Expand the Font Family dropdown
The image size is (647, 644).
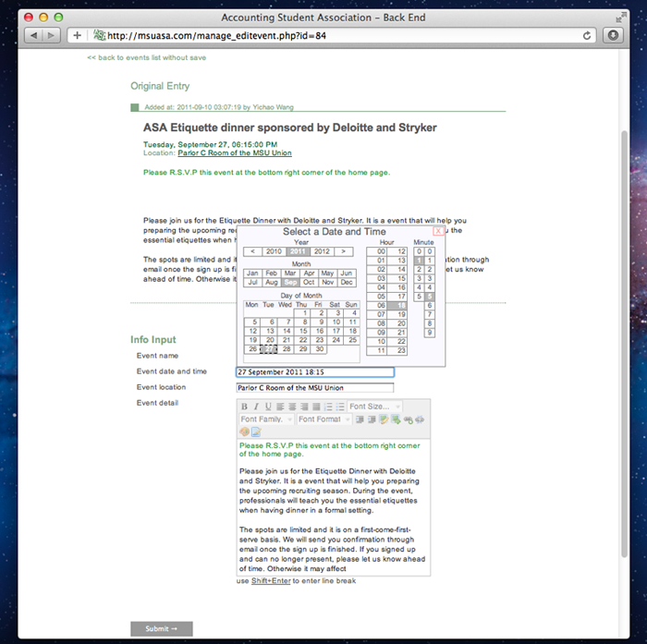pyautogui.click(x=266, y=419)
